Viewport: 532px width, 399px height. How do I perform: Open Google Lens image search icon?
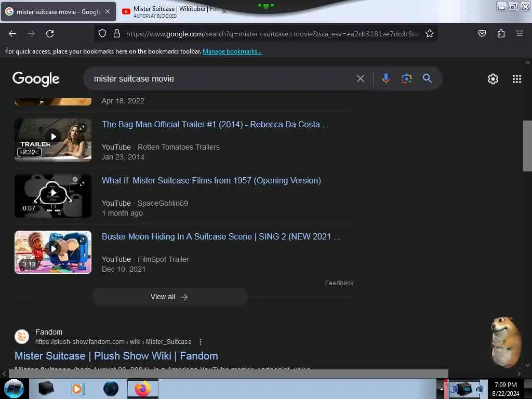coord(406,79)
